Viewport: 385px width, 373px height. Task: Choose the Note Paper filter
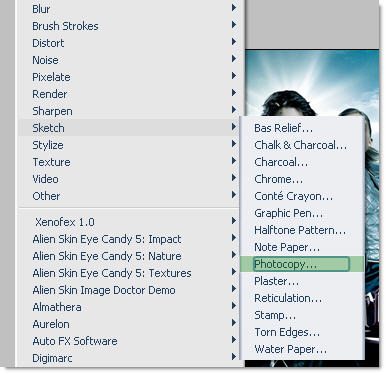point(302,247)
